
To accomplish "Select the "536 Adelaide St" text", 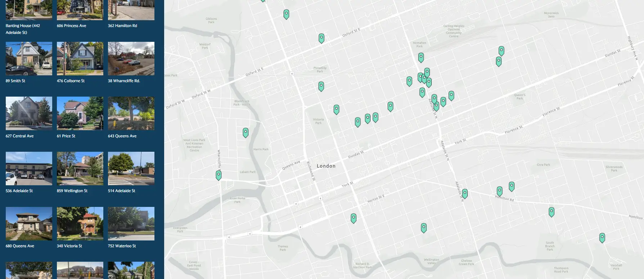I will point(19,191).
